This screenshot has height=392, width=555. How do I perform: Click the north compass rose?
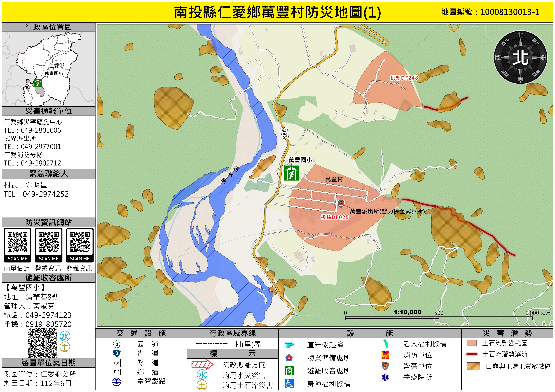tap(520, 57)
